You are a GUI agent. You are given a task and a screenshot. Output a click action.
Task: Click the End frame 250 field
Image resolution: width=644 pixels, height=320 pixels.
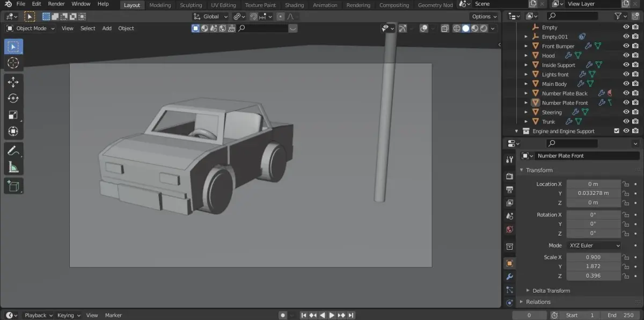(x=620, y=315)
